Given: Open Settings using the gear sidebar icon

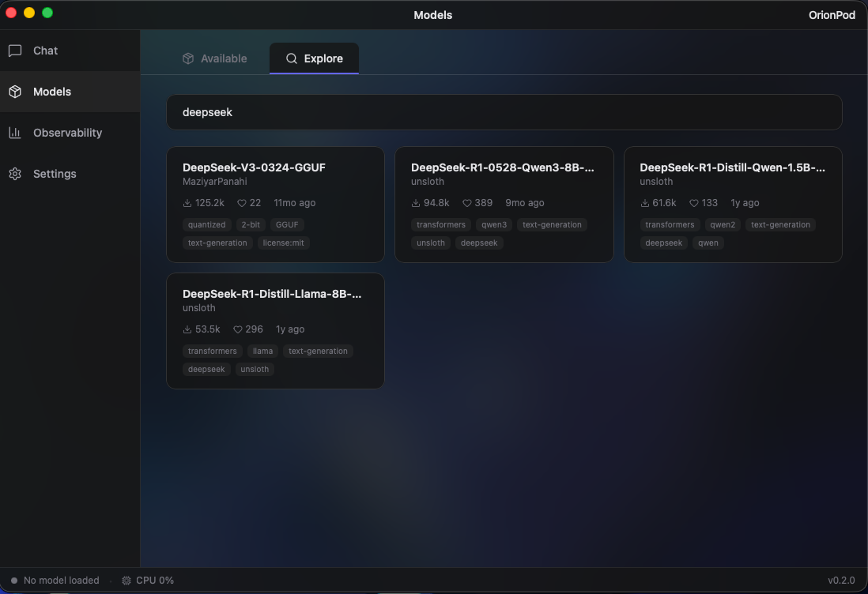Looking at the screenshot, I should pos(16,173).
